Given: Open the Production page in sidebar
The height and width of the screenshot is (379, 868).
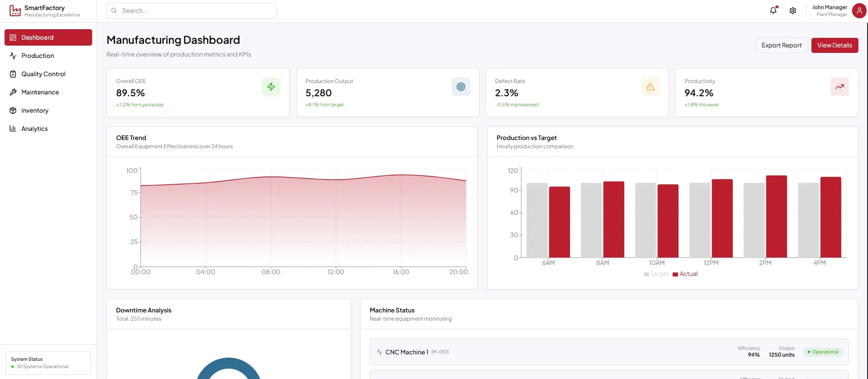Looking at the screenshot, I should pyautogui.click(x=37, y=56).
